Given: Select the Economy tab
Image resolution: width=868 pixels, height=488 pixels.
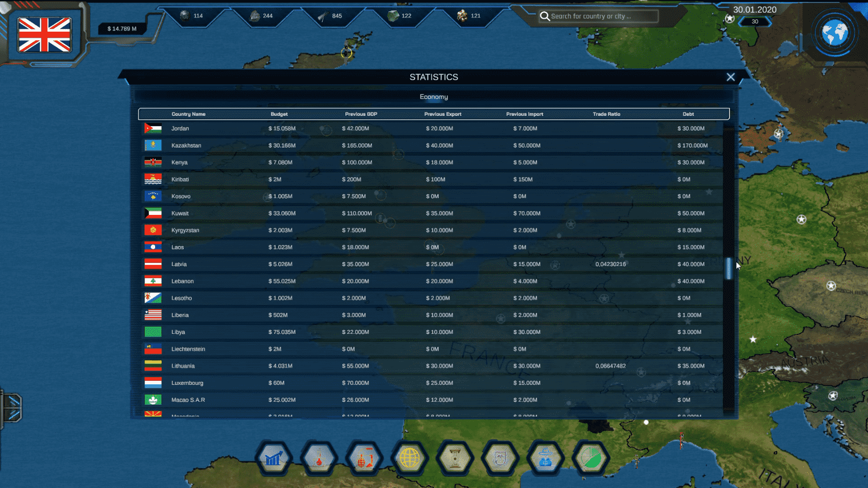Looking at the screenshot, I should click(434, 96).
